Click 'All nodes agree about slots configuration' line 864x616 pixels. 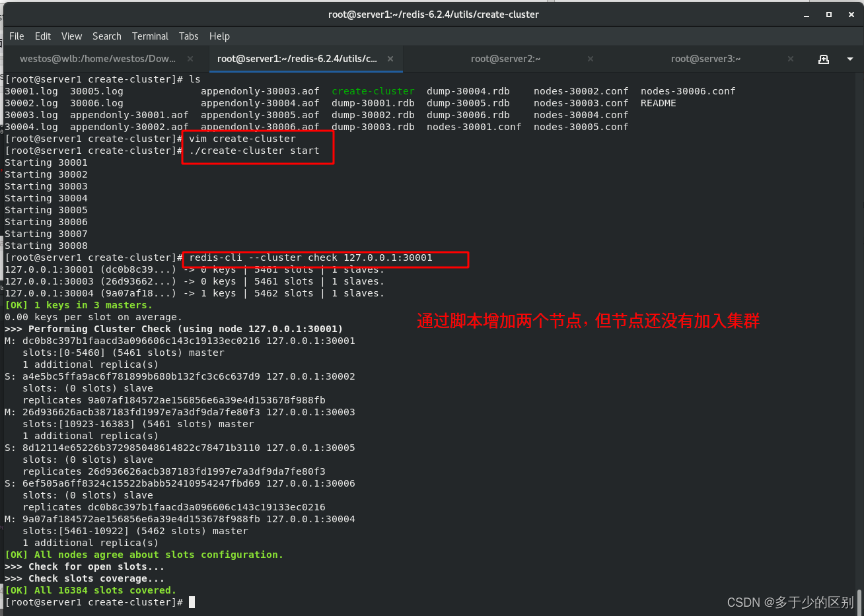tap(144, 555)
